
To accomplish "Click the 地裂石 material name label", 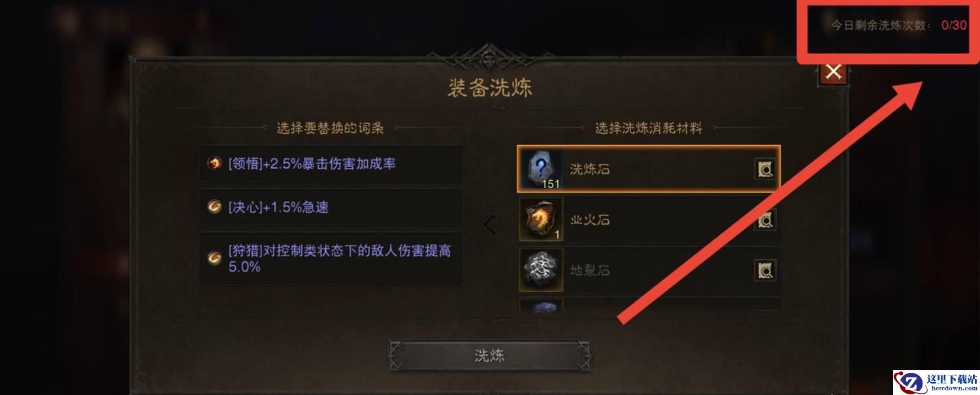I will pos(590,270).
